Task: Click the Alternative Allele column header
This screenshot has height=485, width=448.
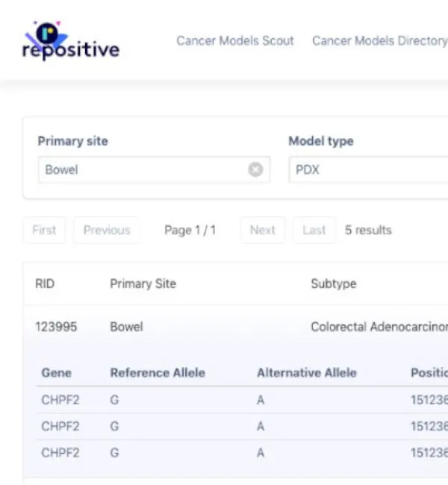Action: tap(306, 373)
